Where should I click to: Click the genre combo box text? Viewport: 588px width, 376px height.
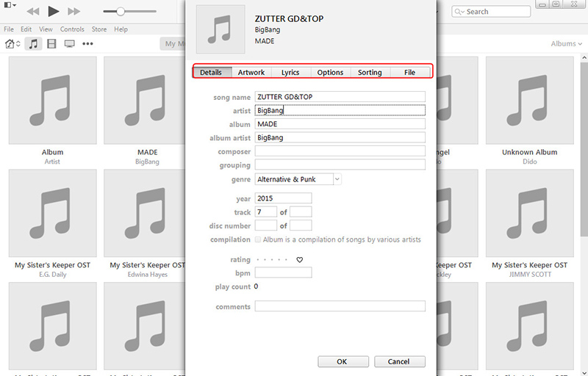coord(294,179)
